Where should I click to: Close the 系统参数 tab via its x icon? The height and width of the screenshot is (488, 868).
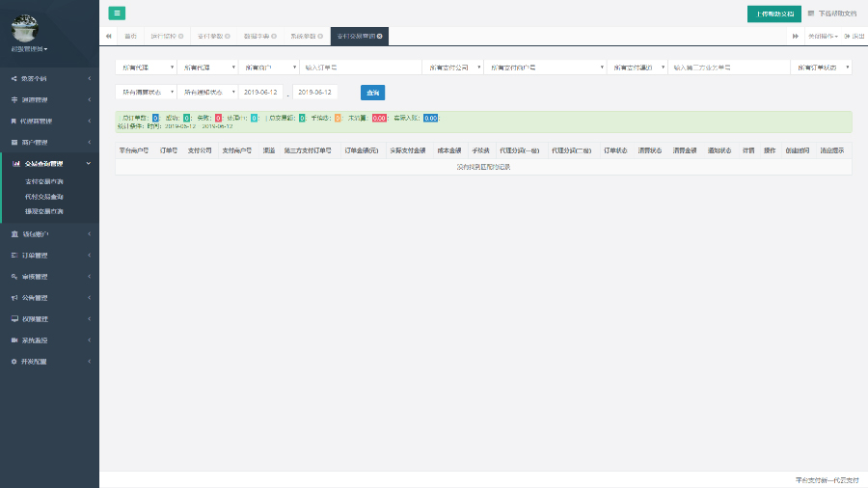(x=320, y=36)
